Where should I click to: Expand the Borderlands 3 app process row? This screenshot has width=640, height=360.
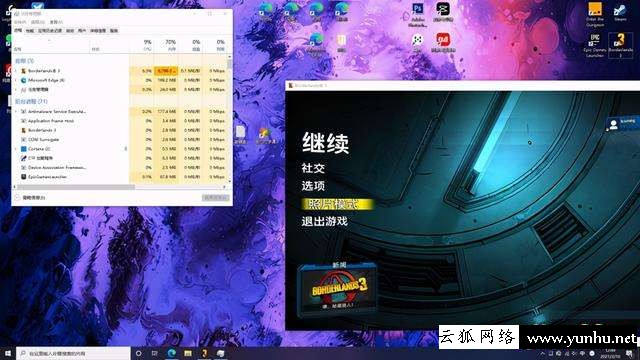click(16, 71)
